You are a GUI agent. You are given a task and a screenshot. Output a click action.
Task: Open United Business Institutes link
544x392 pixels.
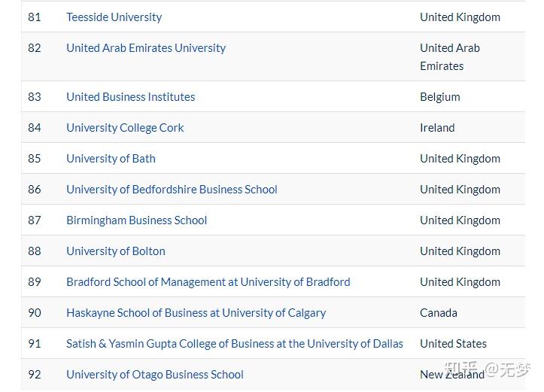(130, 97)
